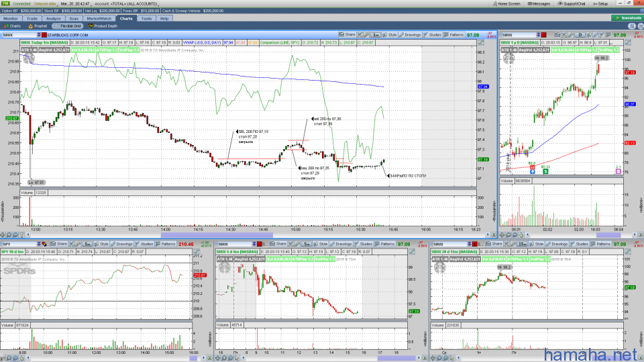The image size is (644, 362).
Task: Switch to the Analyze tab
Action: click(x=53, y=19)
